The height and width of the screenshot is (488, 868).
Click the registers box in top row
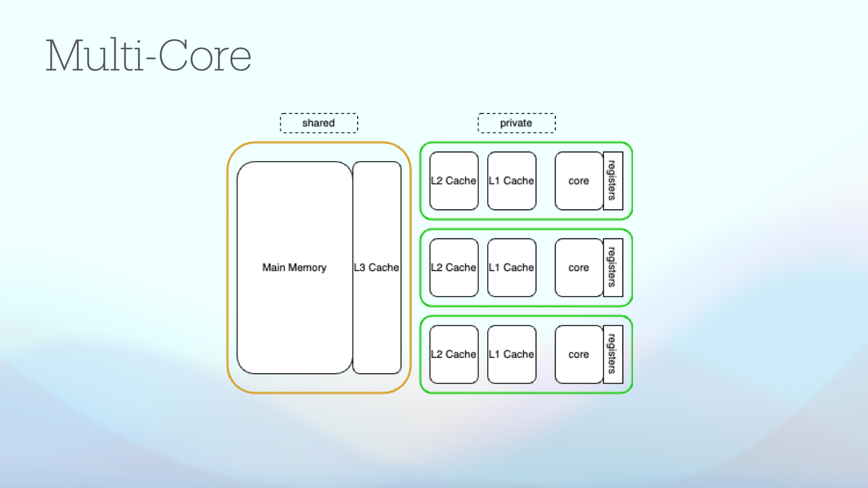click(613, 181)
